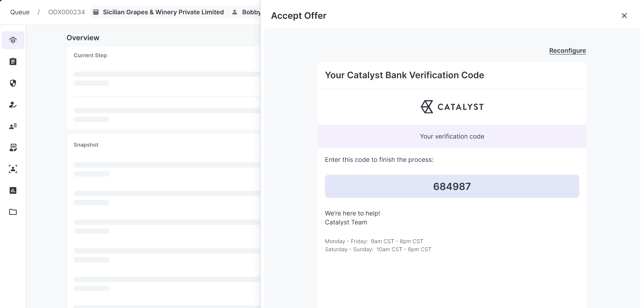Click the person-with-list sidebar icon
The height and width of the screenshot is (308, 644).
(x=13, y=126)
